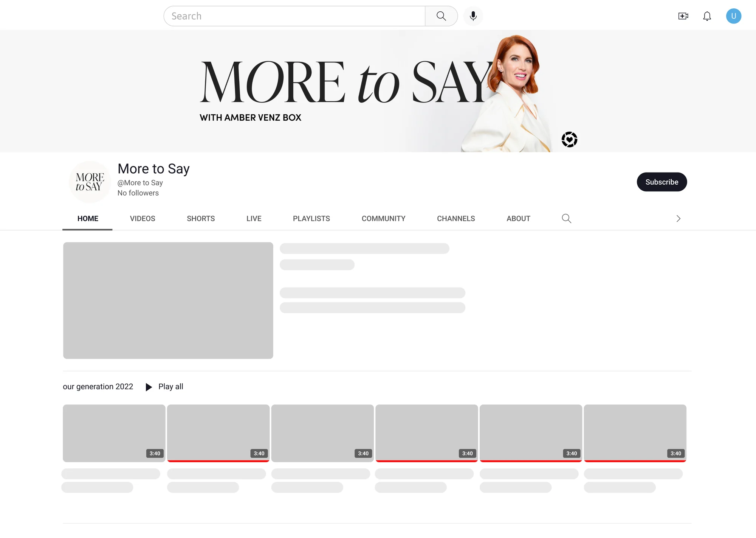Image resolution: width=756 pixels, height=538 pixels.
Task: Click the 'More to Say' channel name
Action: tap(153, 169)
